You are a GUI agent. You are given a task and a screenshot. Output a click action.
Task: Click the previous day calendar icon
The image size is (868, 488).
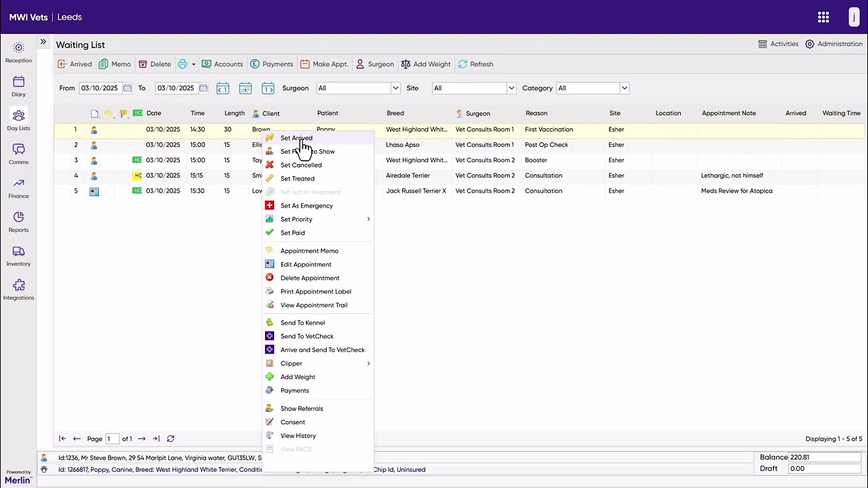[222, 88]
